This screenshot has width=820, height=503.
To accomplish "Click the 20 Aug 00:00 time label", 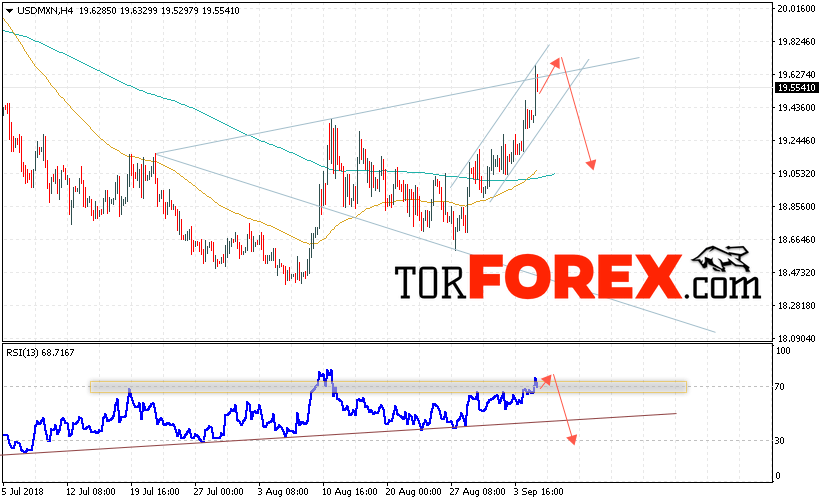I will click(x=414, y=492).
